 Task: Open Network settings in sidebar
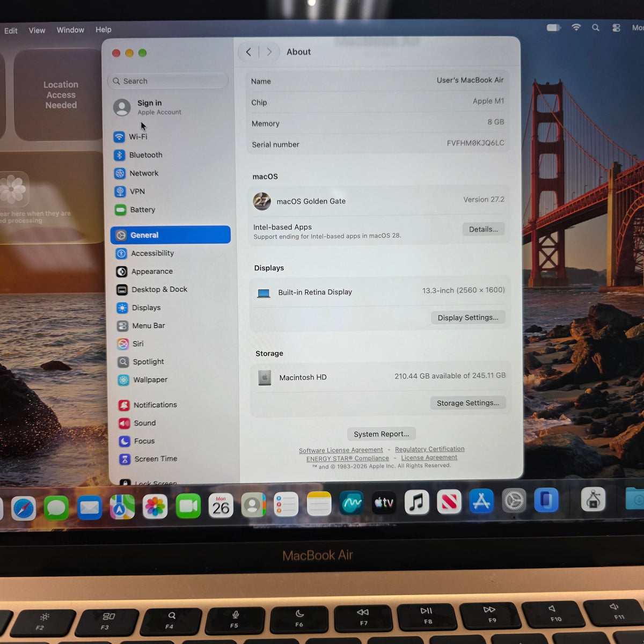[171, 173]
